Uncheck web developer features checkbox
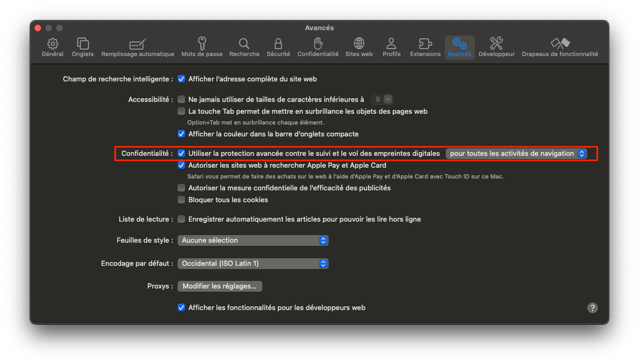This screenshot has width=639, height=364. (x=181, y=308)
